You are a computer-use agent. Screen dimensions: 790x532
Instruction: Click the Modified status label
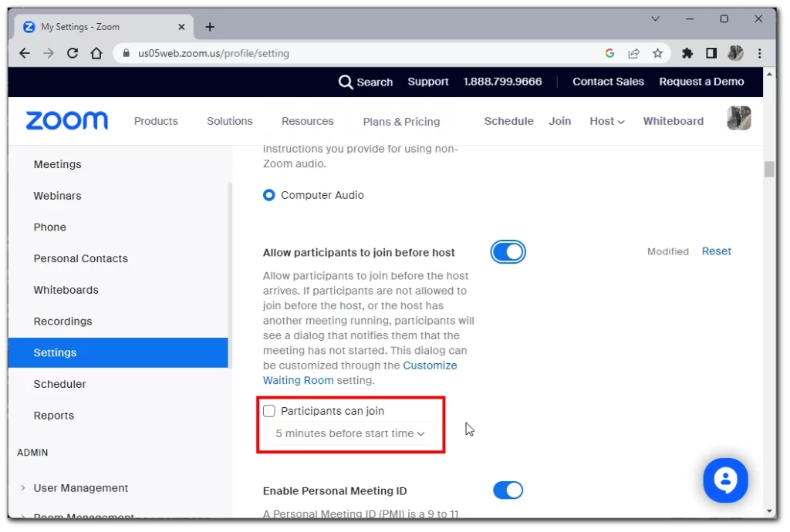click(x=667, y=251)
